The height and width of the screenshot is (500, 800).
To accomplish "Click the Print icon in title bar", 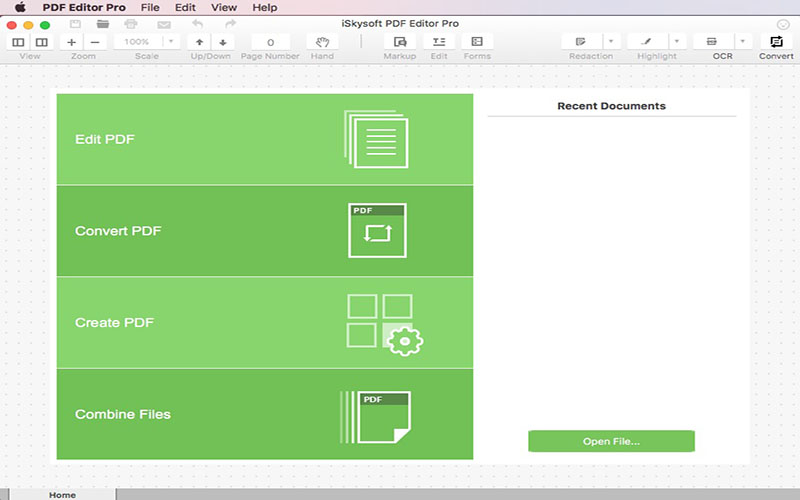I will coord(131,24).
